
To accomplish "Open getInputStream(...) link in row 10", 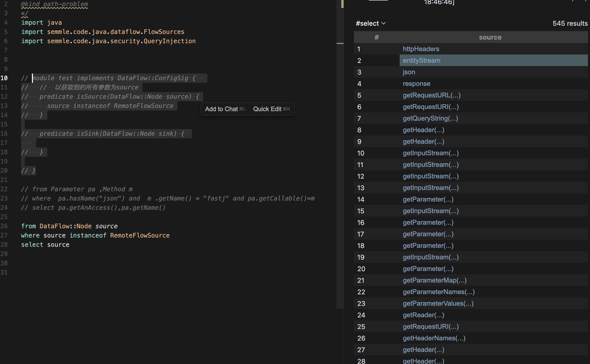I will coord(431,153).
